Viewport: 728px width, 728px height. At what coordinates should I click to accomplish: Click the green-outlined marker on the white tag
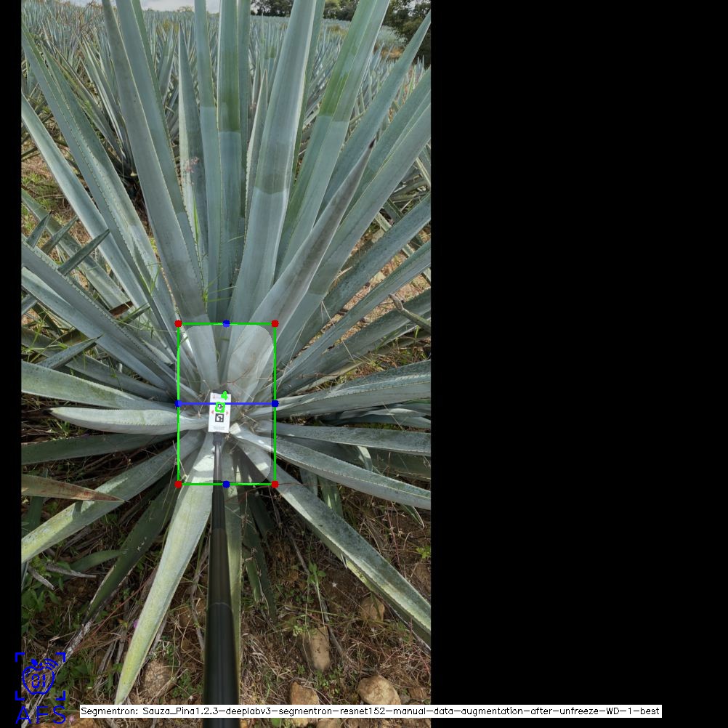pyautogui.click(x=220, y=408)
